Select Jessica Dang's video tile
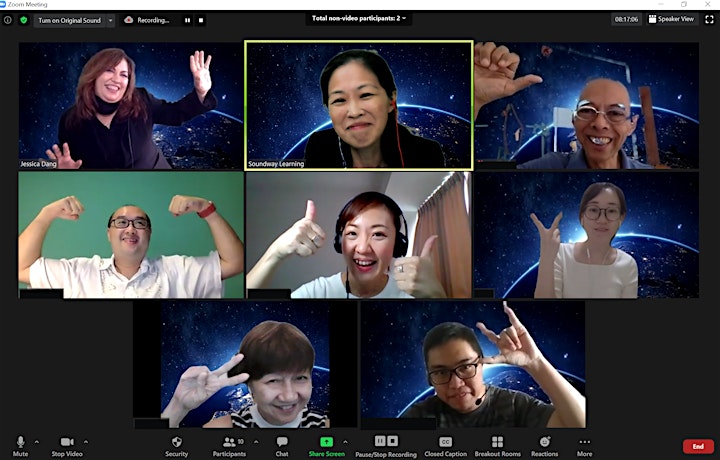This screenshot has width=720, height=460. 131,106
